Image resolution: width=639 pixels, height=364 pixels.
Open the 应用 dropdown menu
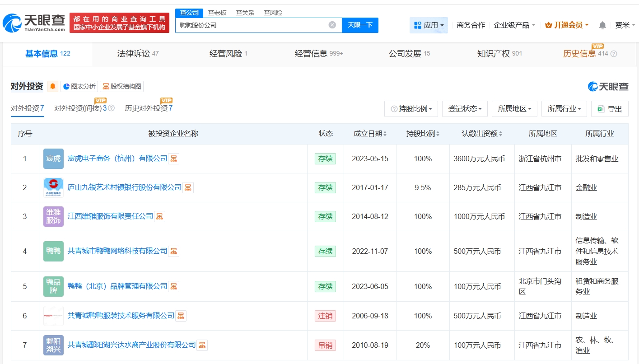429,25
